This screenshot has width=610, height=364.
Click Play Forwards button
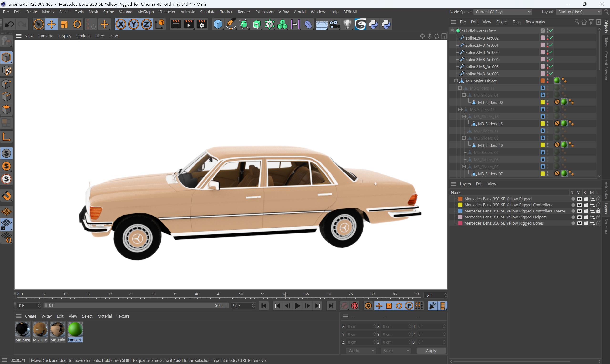[x=297, y=306]
